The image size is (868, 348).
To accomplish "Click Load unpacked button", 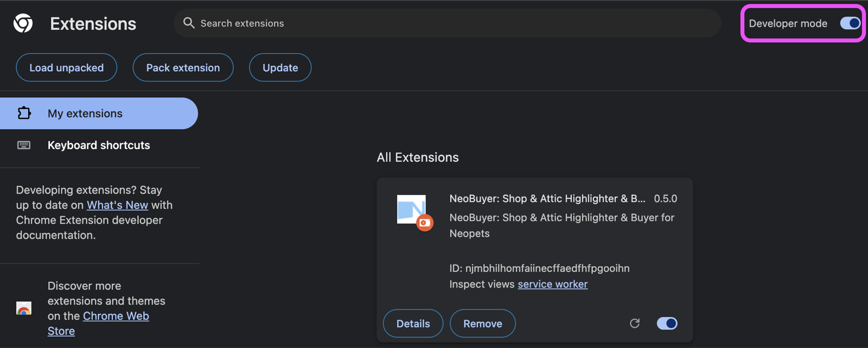I will (66, 68).
